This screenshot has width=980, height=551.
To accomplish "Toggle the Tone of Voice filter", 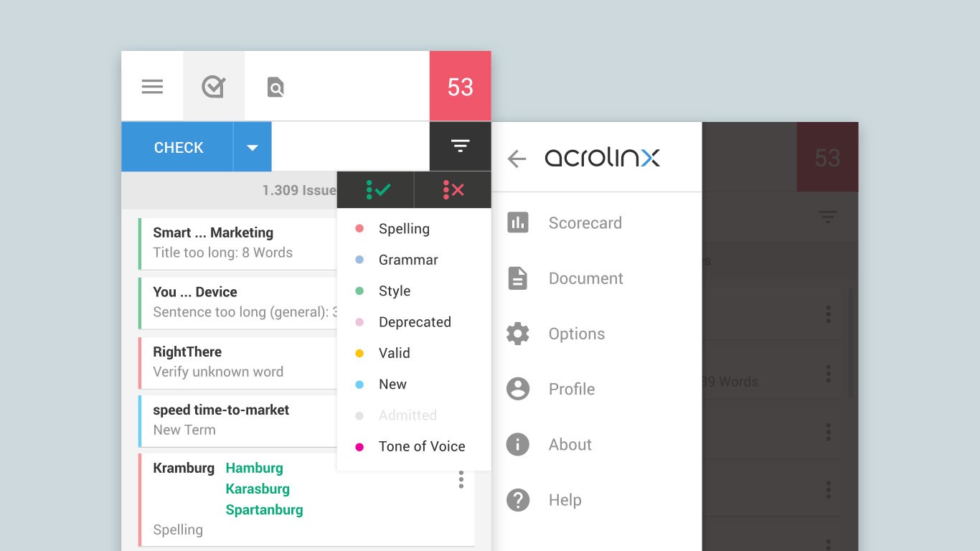I will (414, 446).
